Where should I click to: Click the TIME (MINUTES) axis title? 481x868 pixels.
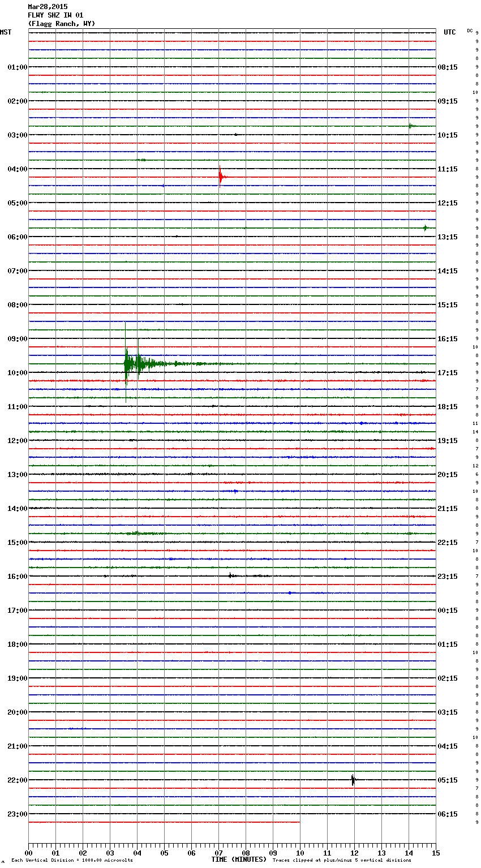tap(239, 860)
